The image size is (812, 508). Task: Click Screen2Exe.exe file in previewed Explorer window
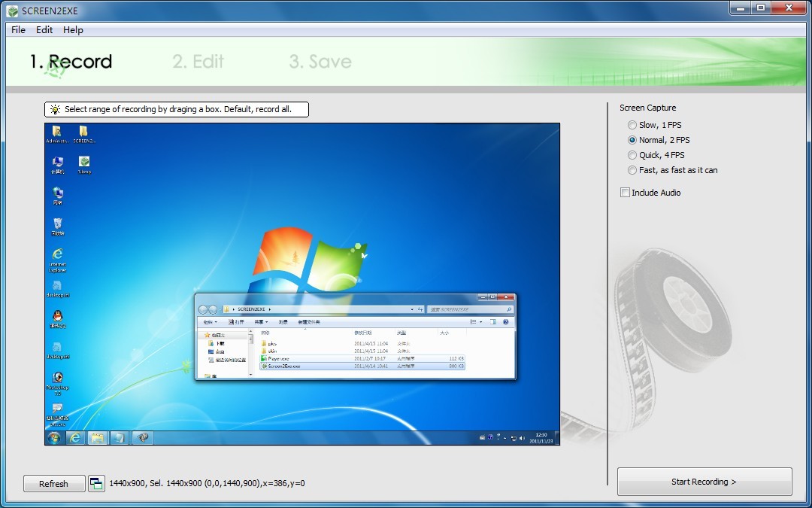[284, 366]
